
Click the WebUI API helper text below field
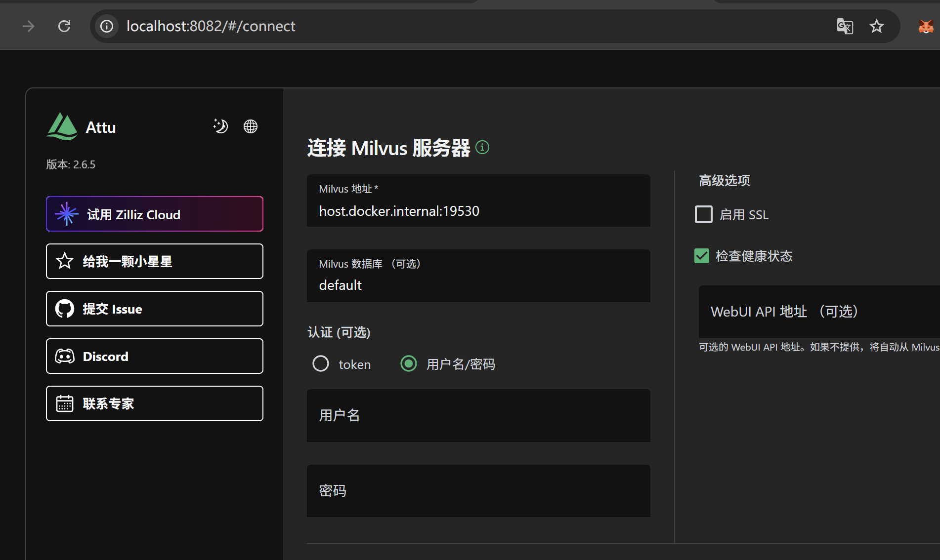click(819, 347)
